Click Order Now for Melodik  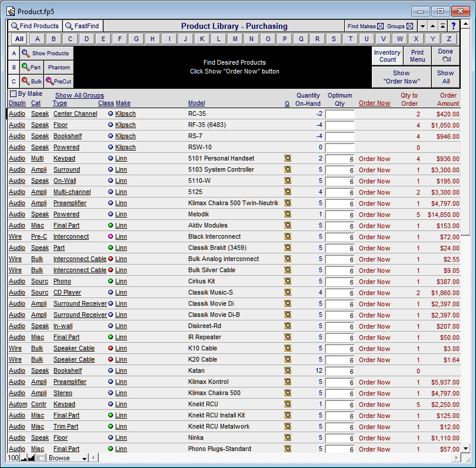(x=374, y=215)
